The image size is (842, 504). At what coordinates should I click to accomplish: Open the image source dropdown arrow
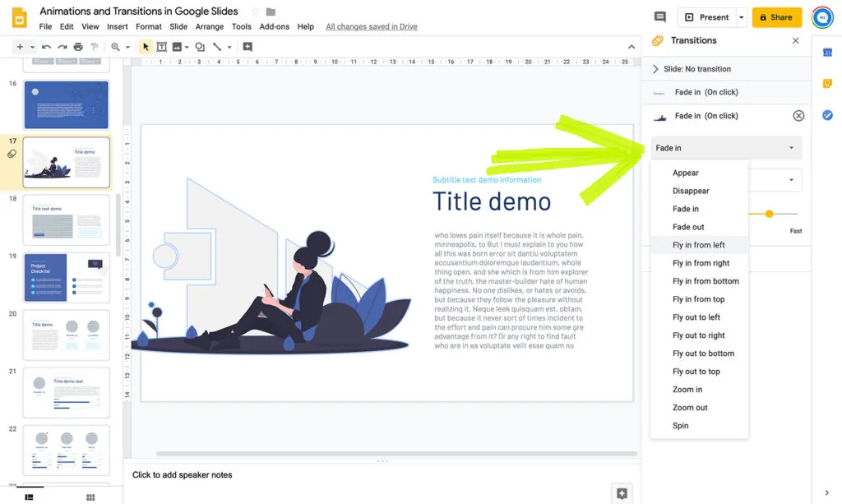[187, 47]
